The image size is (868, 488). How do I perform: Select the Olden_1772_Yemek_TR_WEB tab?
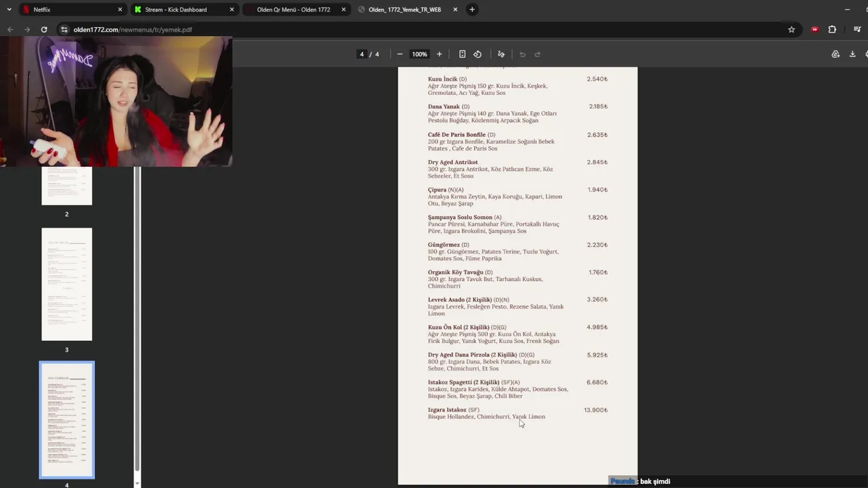pyautogui.click(x=407, y=9)
